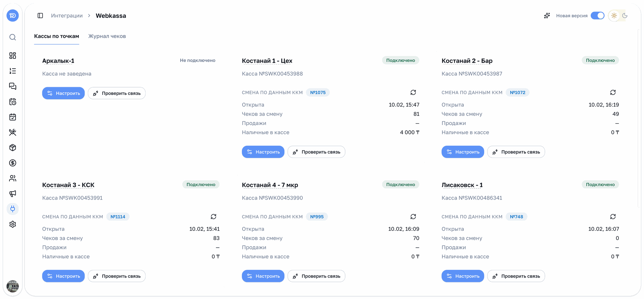Viewport: 644px width, 299px height.
Task: Click shift badge №1114 for Костанай 3 - КСК
Action: click(118, 217)
